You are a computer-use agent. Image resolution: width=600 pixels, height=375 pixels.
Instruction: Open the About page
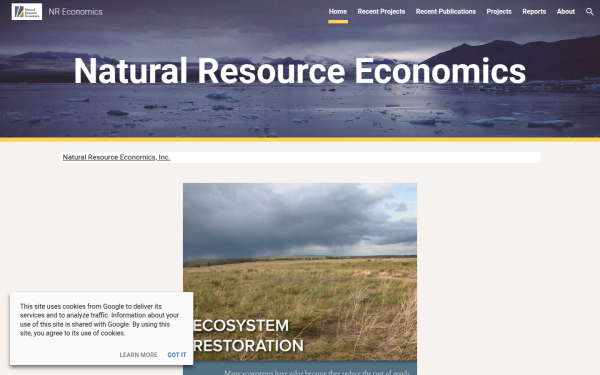(566, 11)
